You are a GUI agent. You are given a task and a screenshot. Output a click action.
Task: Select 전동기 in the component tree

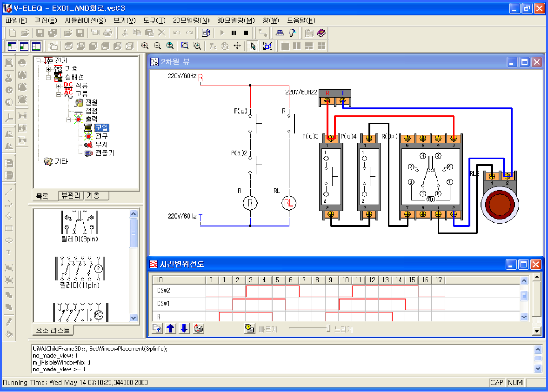pyautogui.click(x=105, y=153)
